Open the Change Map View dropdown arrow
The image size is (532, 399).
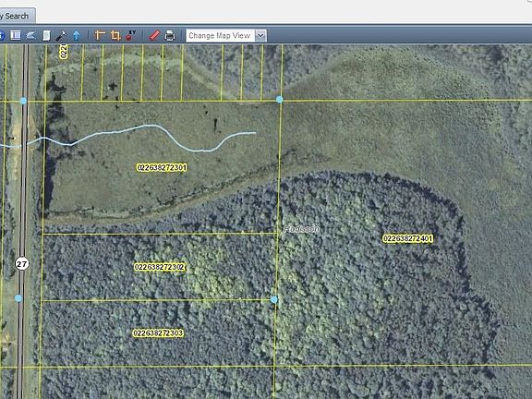point(260,35)
